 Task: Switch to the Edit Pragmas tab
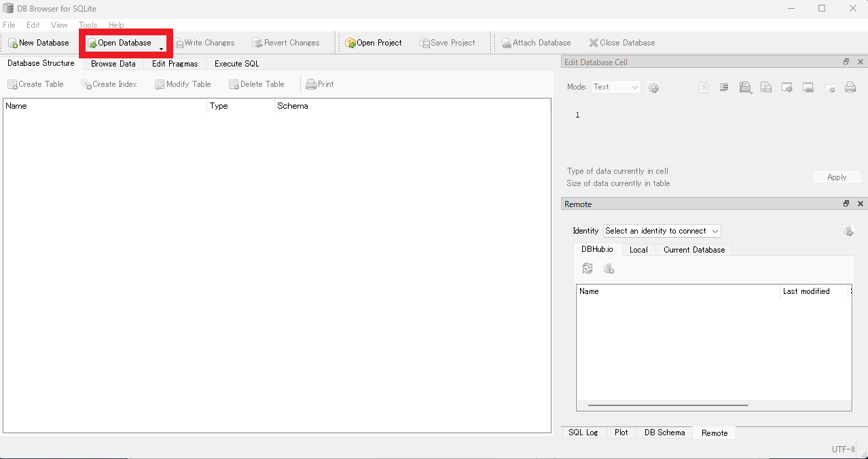[175, 64]
